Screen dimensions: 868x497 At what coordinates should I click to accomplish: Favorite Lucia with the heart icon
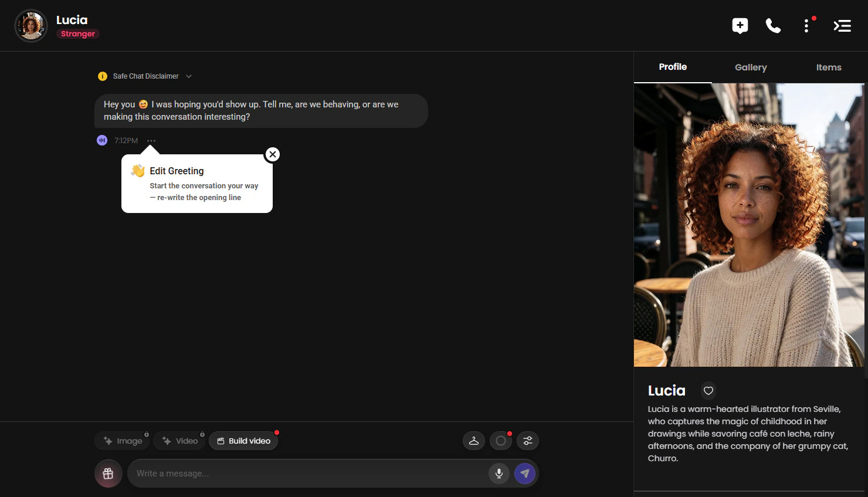click(x=708, y=391)
